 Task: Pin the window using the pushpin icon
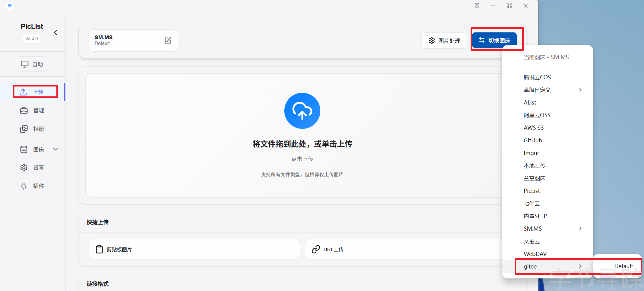pos(477,6)
